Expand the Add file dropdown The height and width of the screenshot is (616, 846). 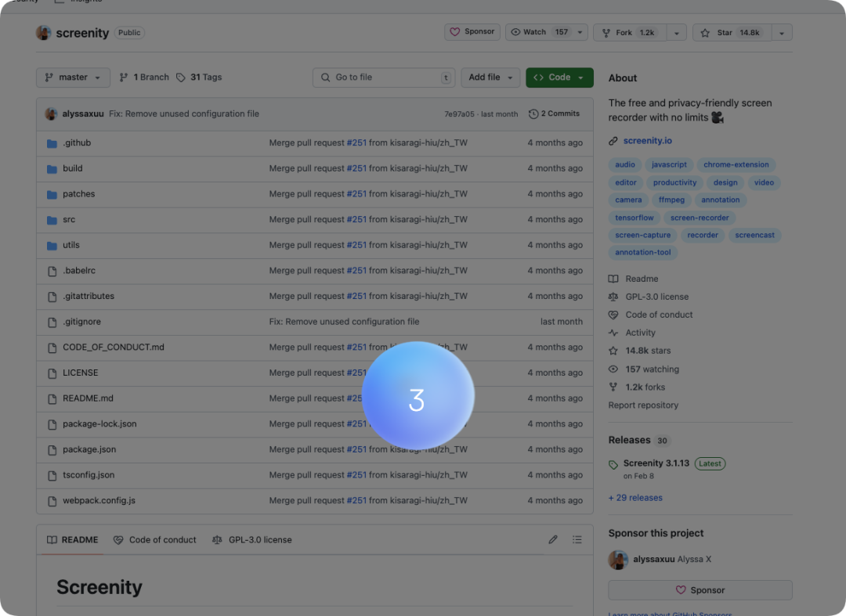pyautogui.click(x=490, y=77)
